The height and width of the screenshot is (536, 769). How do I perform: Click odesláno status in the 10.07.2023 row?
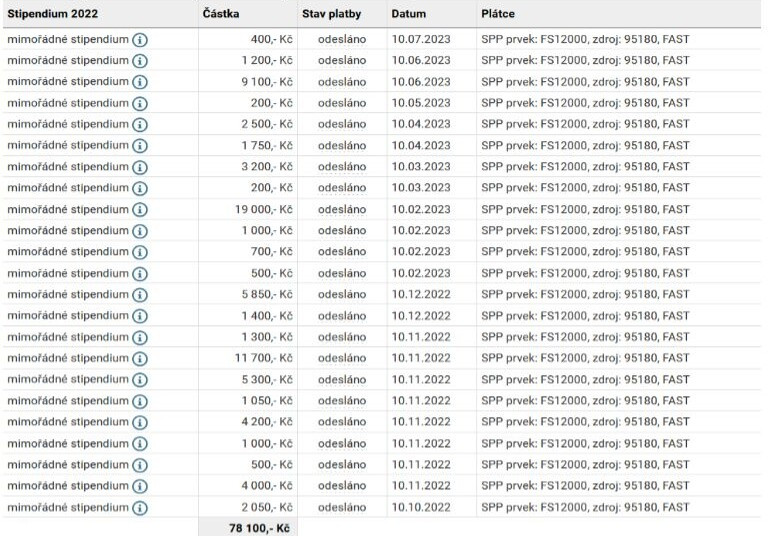pyautogui.click(x=342, y=39)
